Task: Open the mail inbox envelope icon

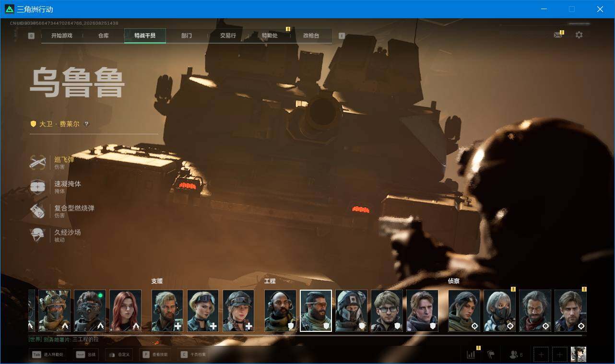Action: pos(557,35)
